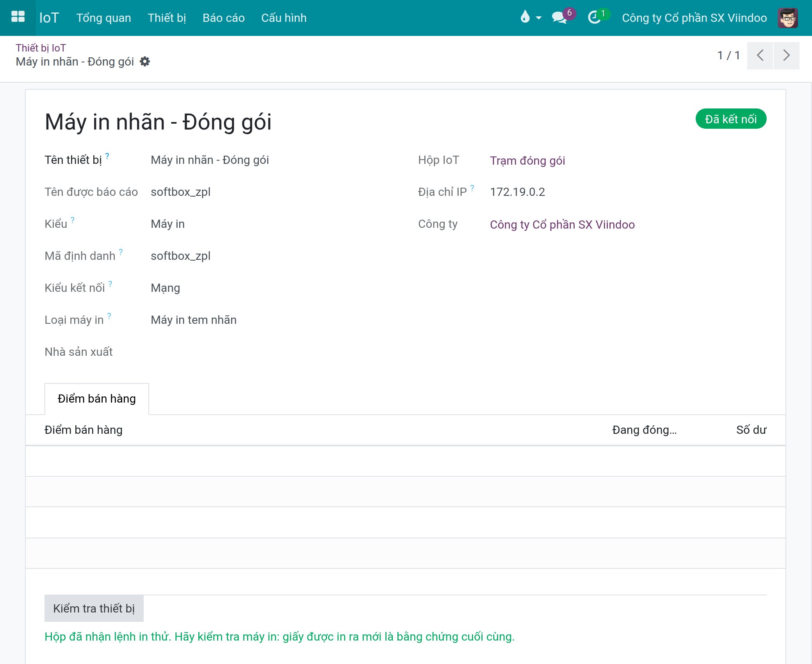Open the Trạm đóng gói IoT box link
The height and width of the screenshot is (664, 812).
(x=527, y=160)
